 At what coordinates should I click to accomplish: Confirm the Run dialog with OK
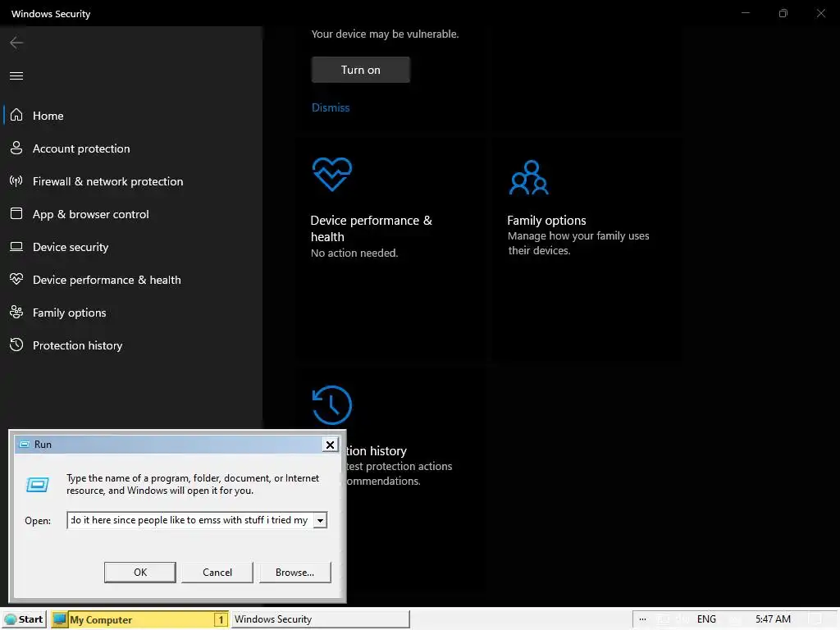(x=139, y=572)
